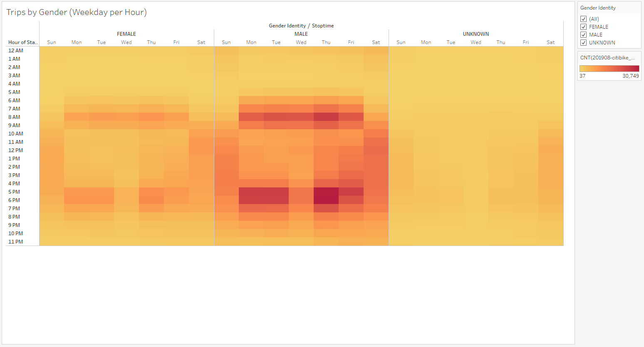This screenshot has height=347, width=644.
Task: Click the dashboard title Trips by Gender
Action: tap(77, 12)
